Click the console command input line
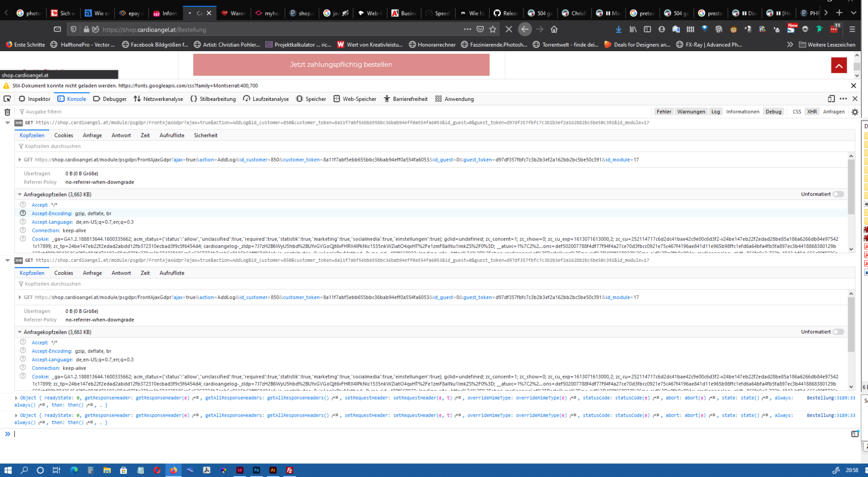 (x=429, y=434)
